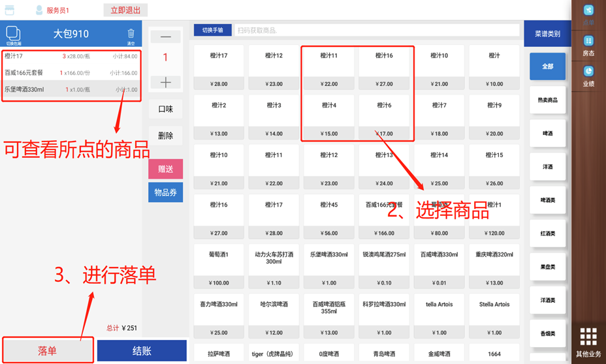Select the 啤酒类 category tab

pos(547,200)
